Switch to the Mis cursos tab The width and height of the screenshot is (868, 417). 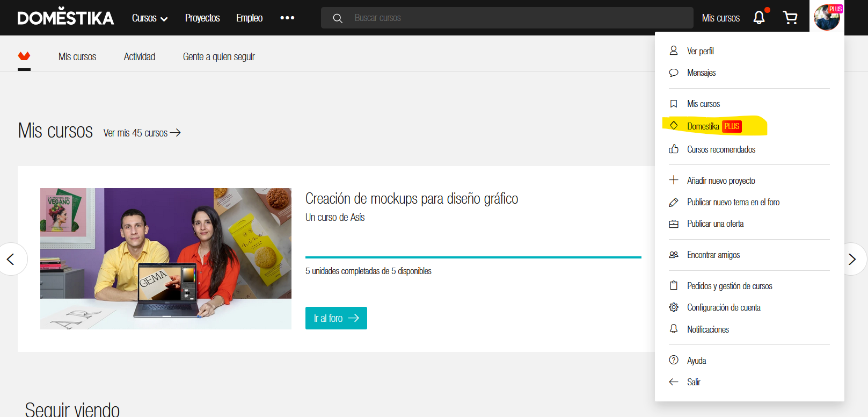[x=77, y=56]
